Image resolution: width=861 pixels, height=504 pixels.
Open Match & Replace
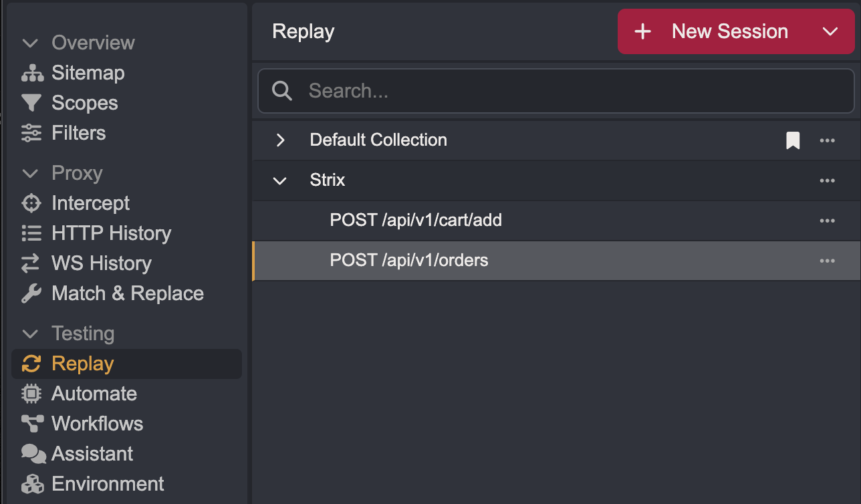pos(128,293)
